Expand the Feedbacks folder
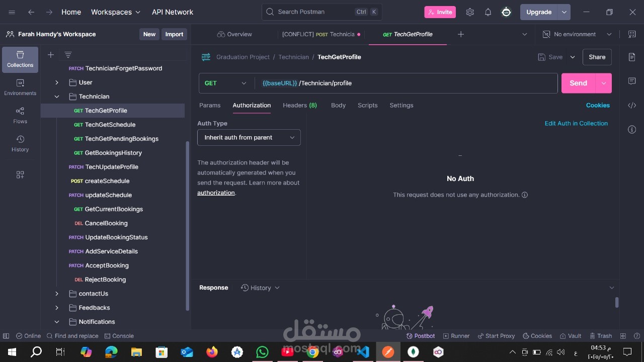Screen dimensions: 644x362 click(x=57, y=308)
